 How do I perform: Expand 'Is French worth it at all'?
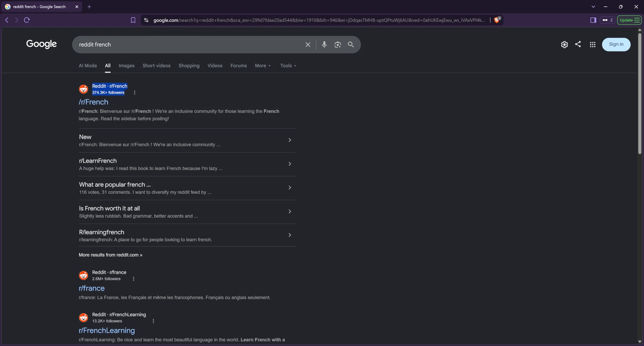[187, 212]
